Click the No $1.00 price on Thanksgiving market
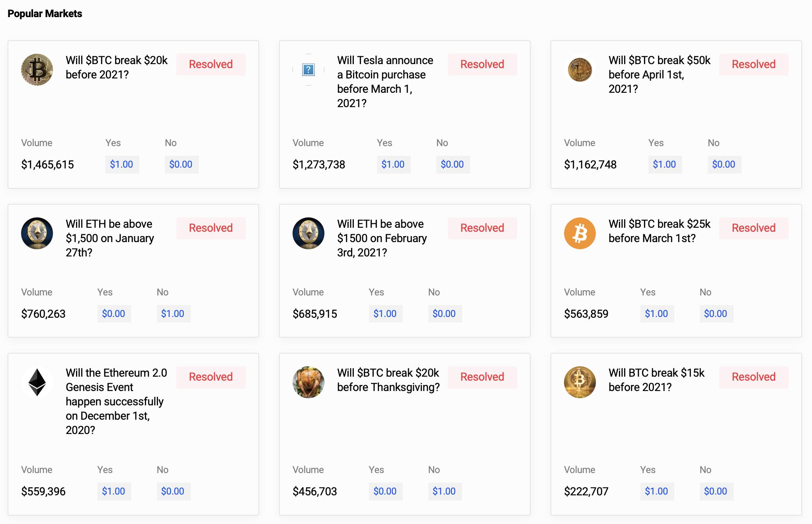Screen dimensions: 812x524 point(444,491)
